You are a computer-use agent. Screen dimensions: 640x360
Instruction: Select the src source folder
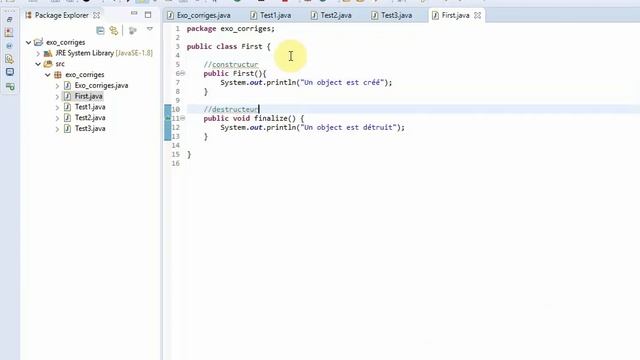tap(60, 64)
